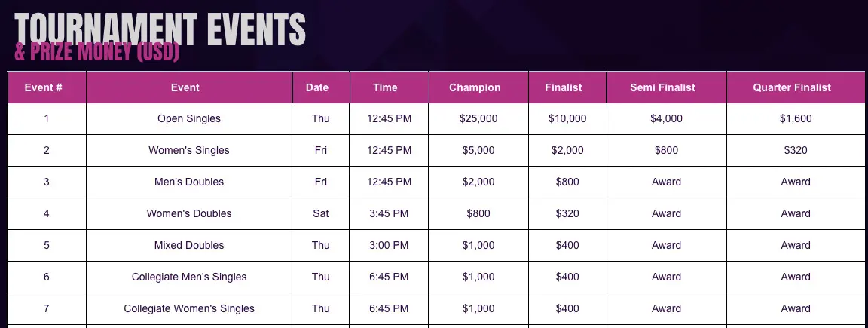Click the Men's Doubles event cell
Screen dimensions: 868x328
pyautogui.click(x=189, y=182)
